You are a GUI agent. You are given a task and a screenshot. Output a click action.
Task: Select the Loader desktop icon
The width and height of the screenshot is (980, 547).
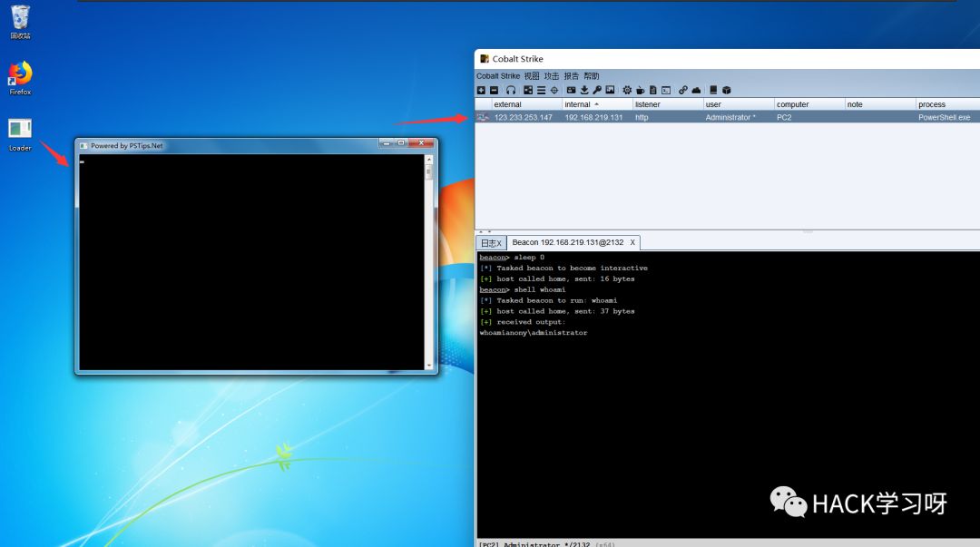[20, 135]
